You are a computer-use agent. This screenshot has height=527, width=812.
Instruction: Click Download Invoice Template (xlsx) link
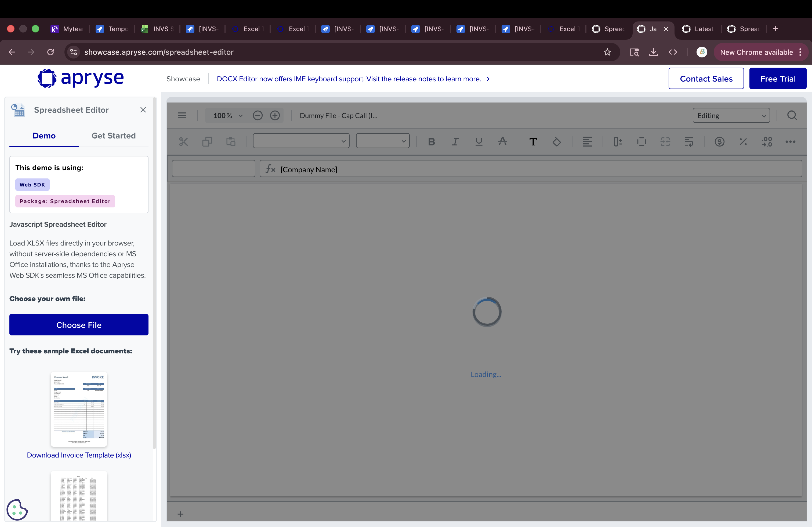pos(79,455)
